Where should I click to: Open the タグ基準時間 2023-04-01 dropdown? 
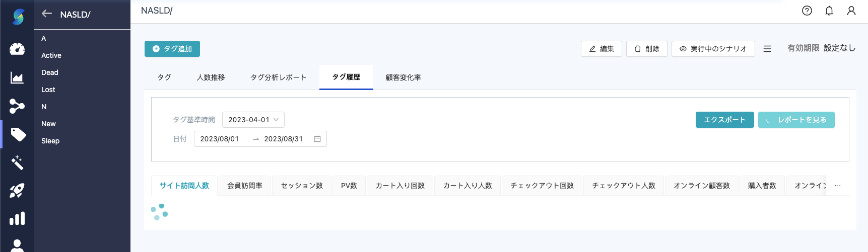tap(253, 120)
